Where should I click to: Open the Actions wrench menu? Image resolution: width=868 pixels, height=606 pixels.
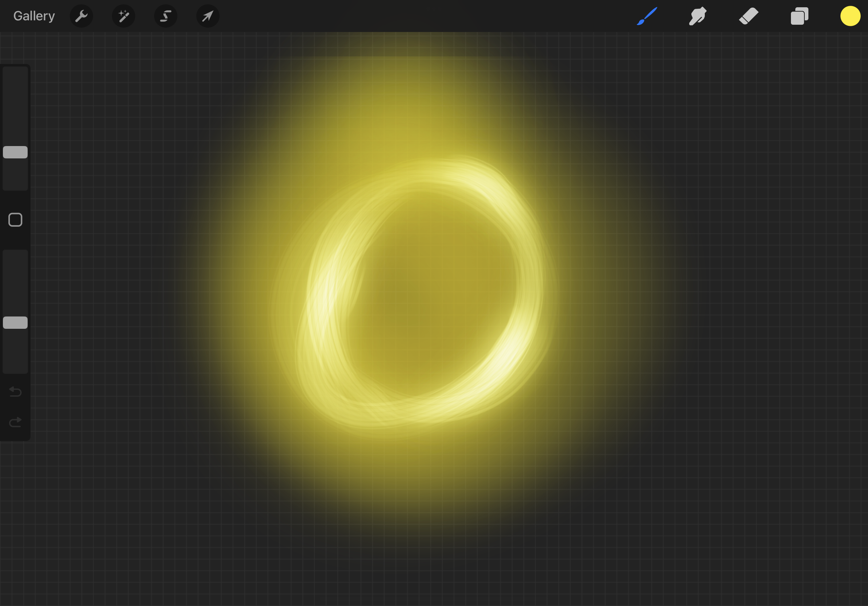(81, 16)
